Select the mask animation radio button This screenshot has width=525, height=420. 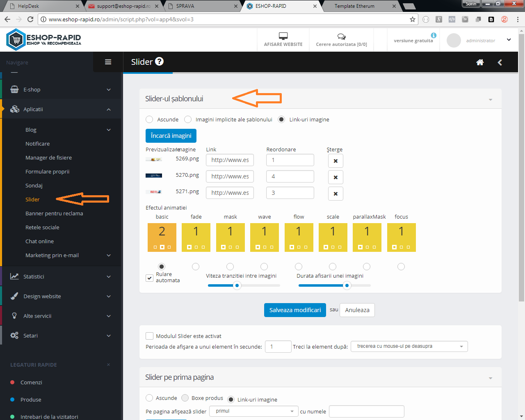[x=230, y=267]
